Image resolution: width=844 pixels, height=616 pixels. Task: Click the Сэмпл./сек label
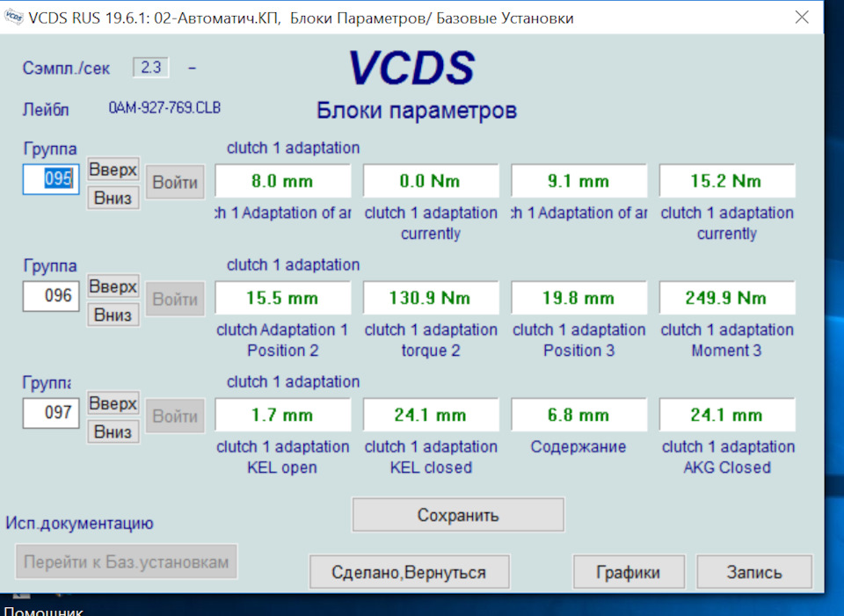[66, 69]
